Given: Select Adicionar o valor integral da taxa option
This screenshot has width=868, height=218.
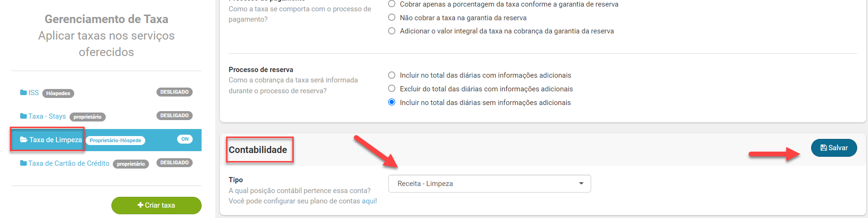Looking at the screenshot, I should click(391, 31).
